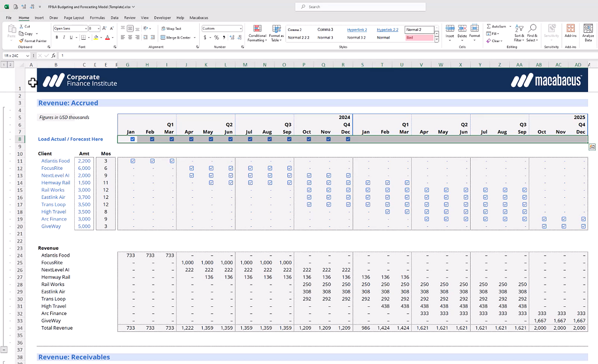
Task: Click Increase Decimal icon
Action: point(231,37)
